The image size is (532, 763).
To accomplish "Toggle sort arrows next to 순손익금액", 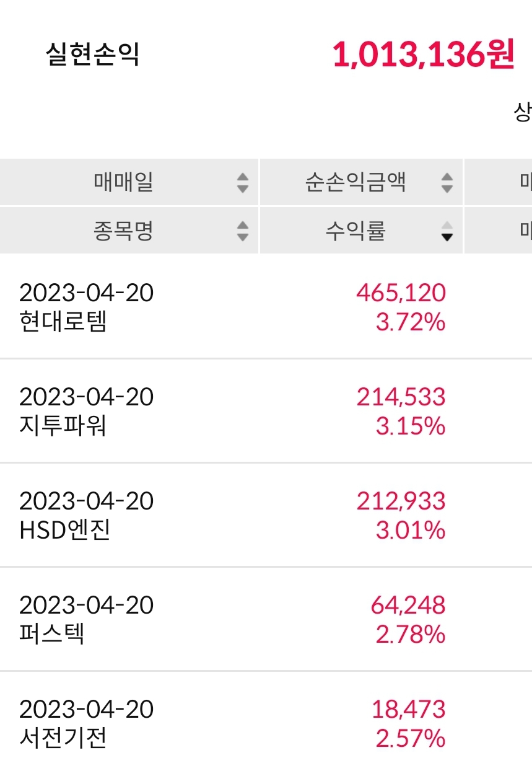I will click(447, 182).
